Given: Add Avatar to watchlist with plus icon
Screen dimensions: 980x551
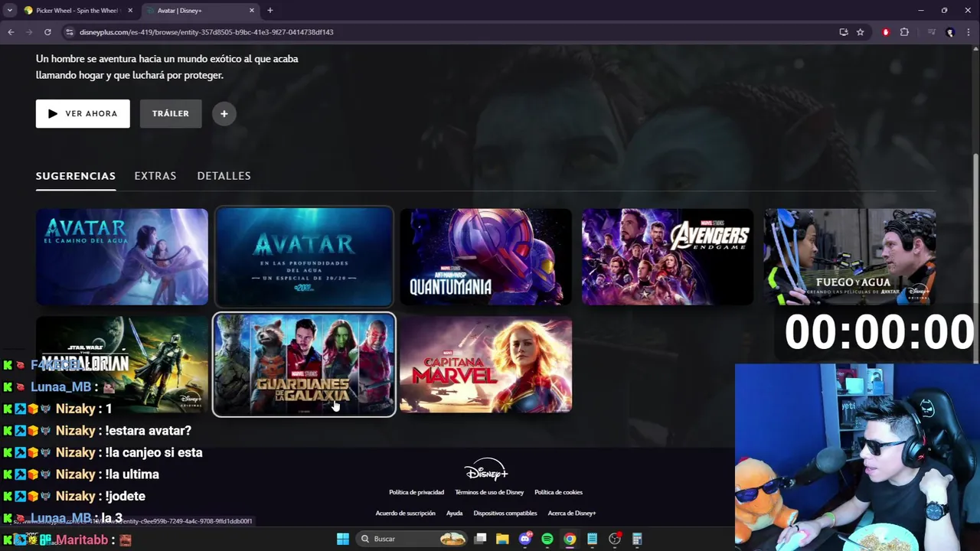Looking at the screenshot, I should (224, 113).
